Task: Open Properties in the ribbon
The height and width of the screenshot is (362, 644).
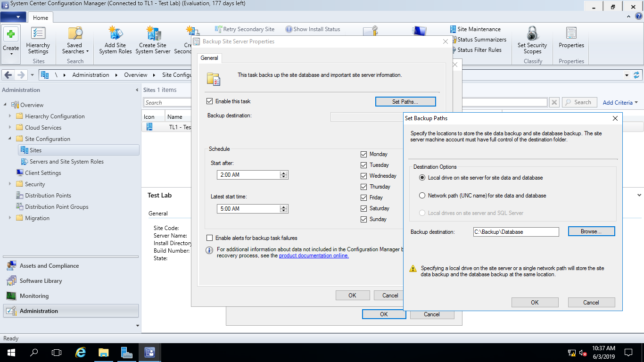Action: click(x=571, y=38)
